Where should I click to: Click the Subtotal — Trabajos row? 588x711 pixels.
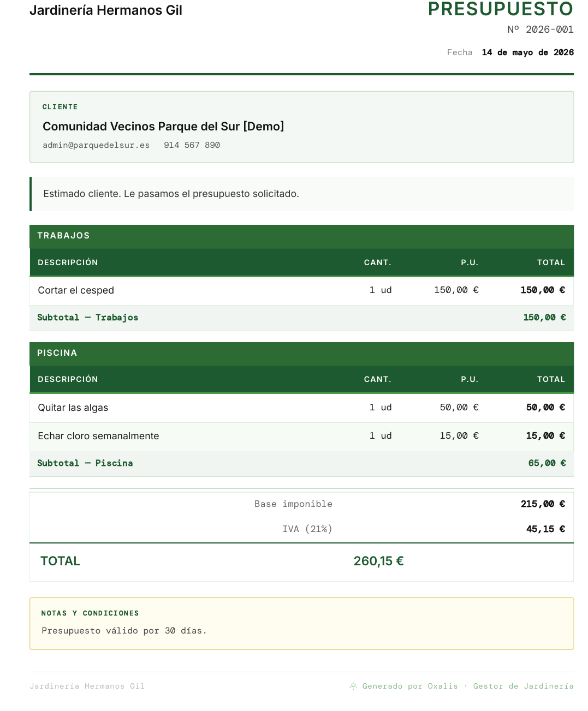click(x=301, y=318)
